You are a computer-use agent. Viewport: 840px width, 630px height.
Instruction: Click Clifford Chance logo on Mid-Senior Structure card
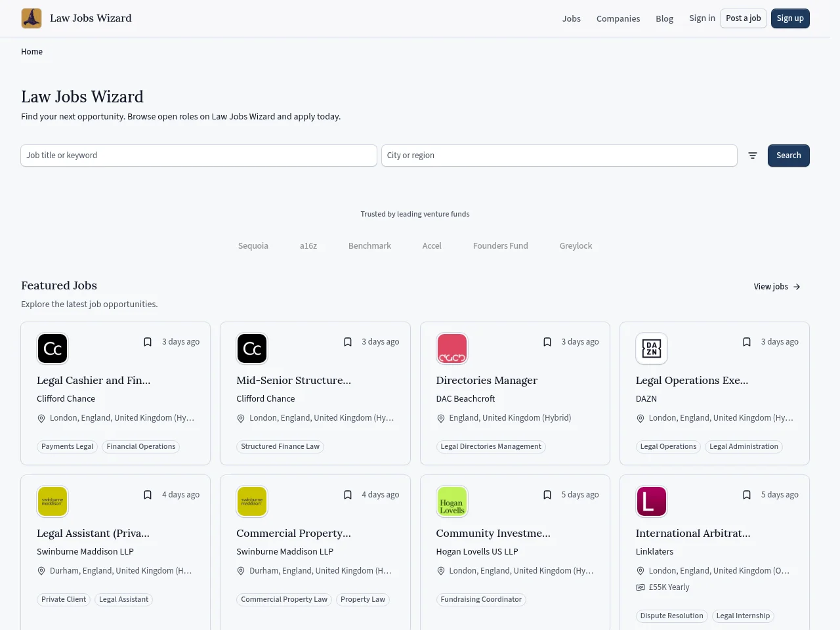tap(252, 348)
